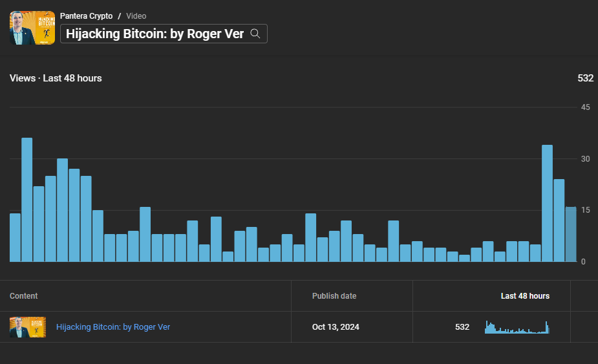Click the mini sparkline chart in the row

[517, 327]
